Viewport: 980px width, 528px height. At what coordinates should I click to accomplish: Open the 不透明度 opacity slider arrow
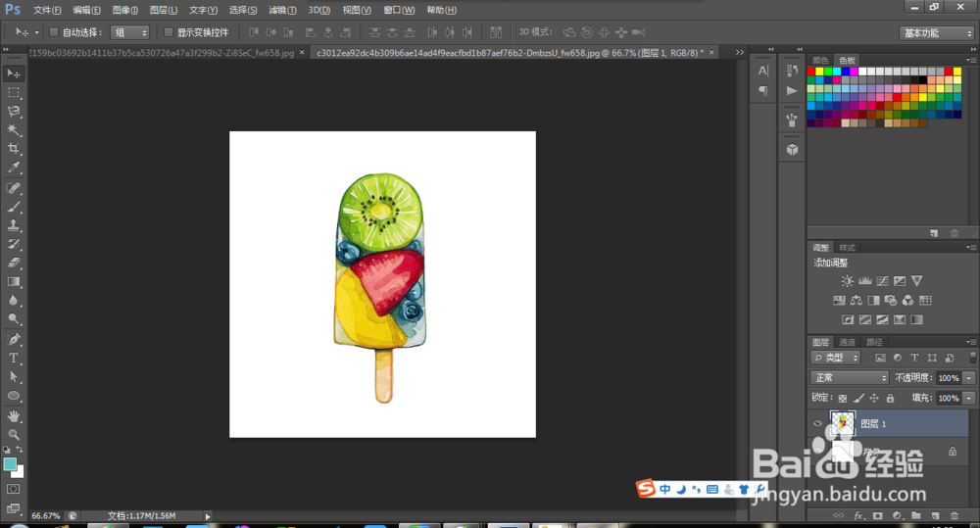click(969, 378)
